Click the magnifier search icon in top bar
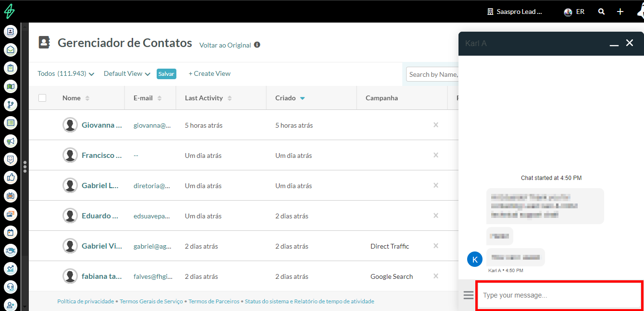 pyautogui.click(x=601, y=12)
